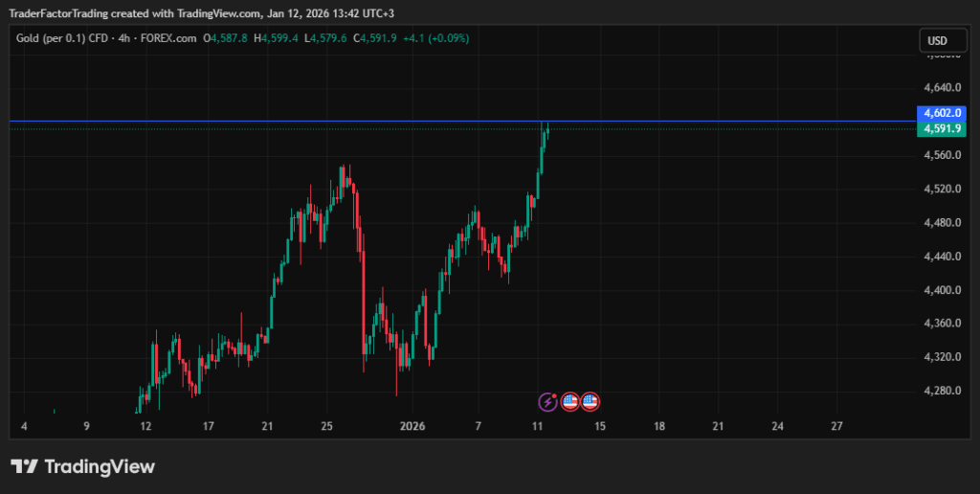Click the 25 date label on time axis

click(327, 426)
